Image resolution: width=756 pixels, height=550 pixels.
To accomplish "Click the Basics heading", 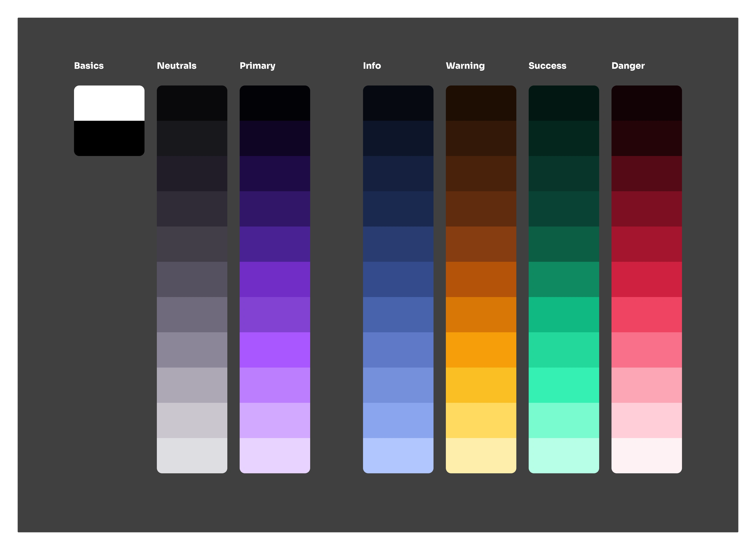I will (x=89, y=66).
